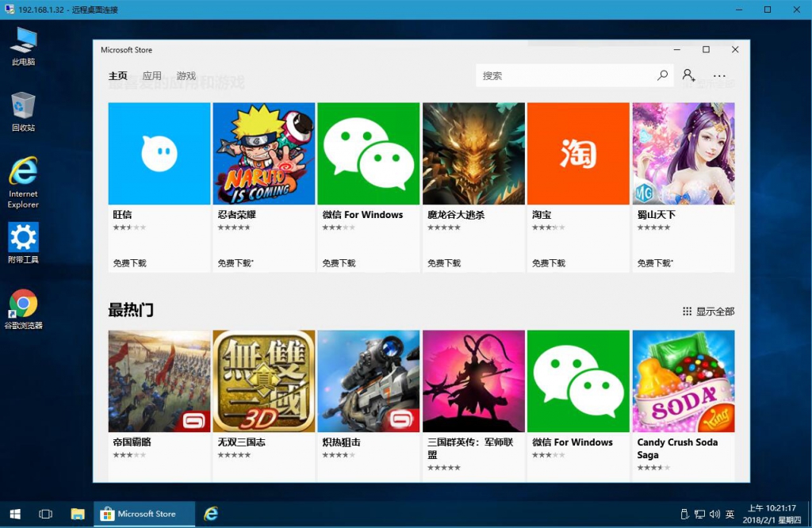Open 此电脑 desktop icon
Viewport: 812px width, 528px height.
click(23, 47)
